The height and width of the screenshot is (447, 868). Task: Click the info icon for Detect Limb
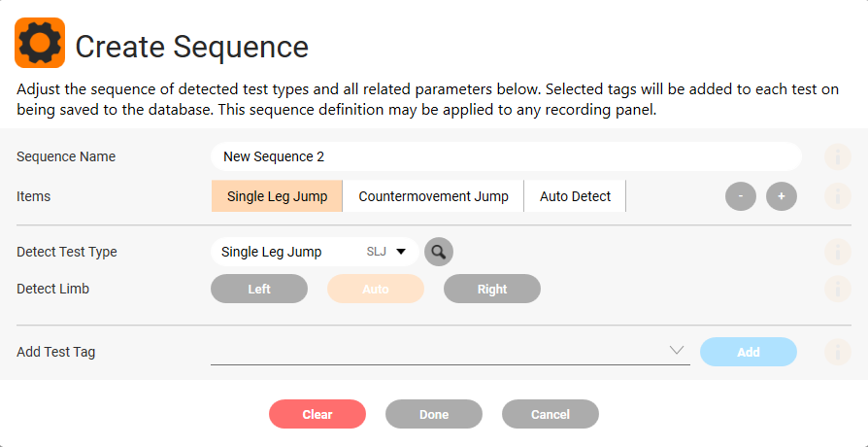[x=838, y=289]
